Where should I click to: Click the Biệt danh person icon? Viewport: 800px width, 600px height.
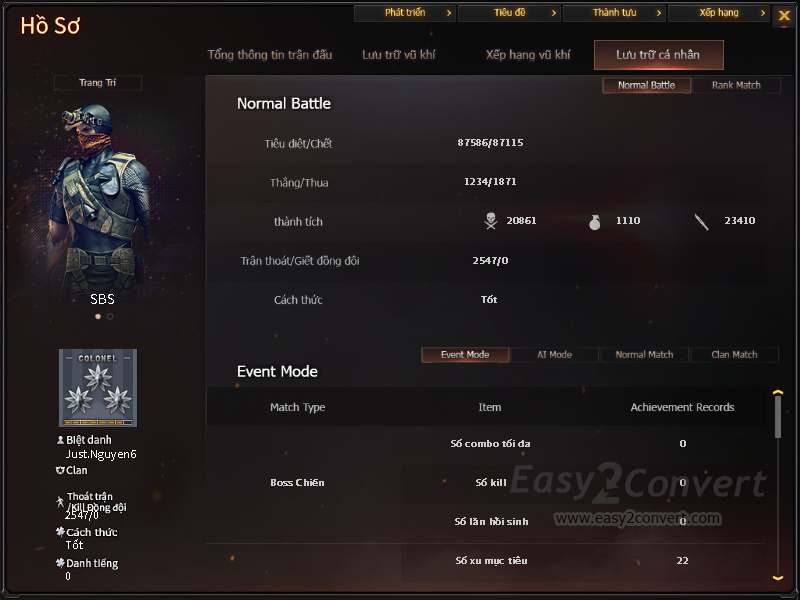60,440
